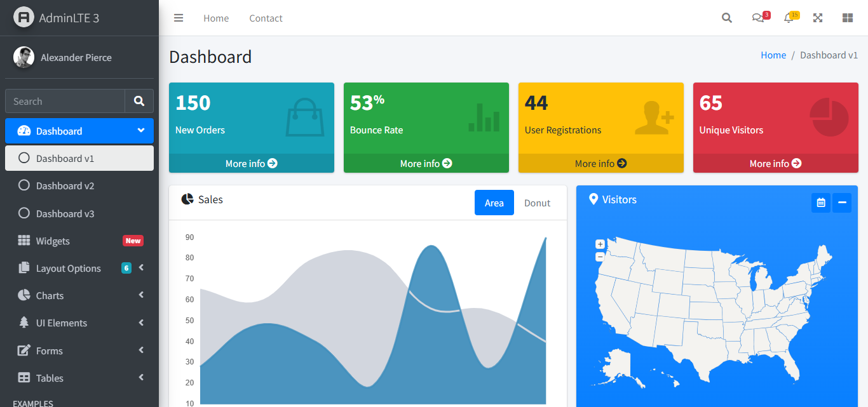
Task: Click the sidebar Search input field
Action: coord(65,101)
